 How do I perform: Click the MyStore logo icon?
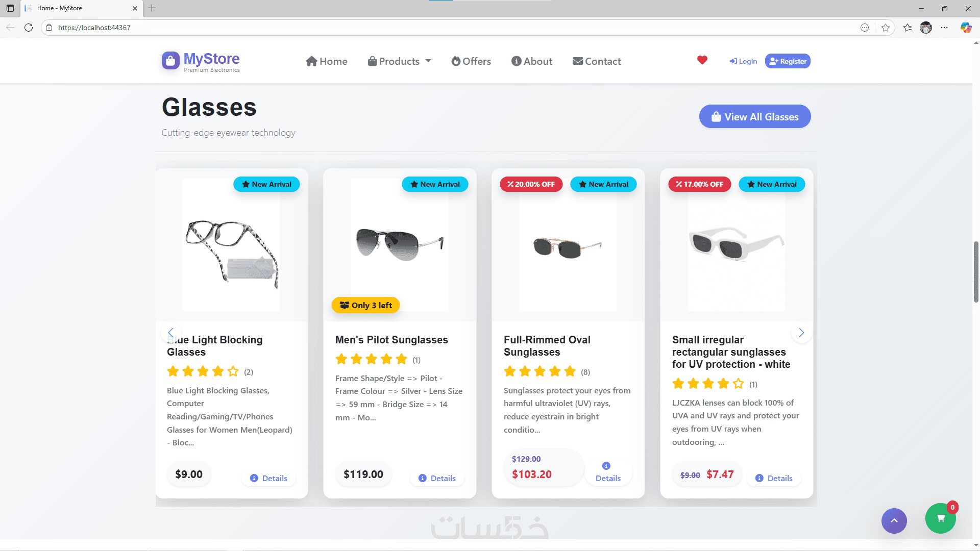pos(171,60)
